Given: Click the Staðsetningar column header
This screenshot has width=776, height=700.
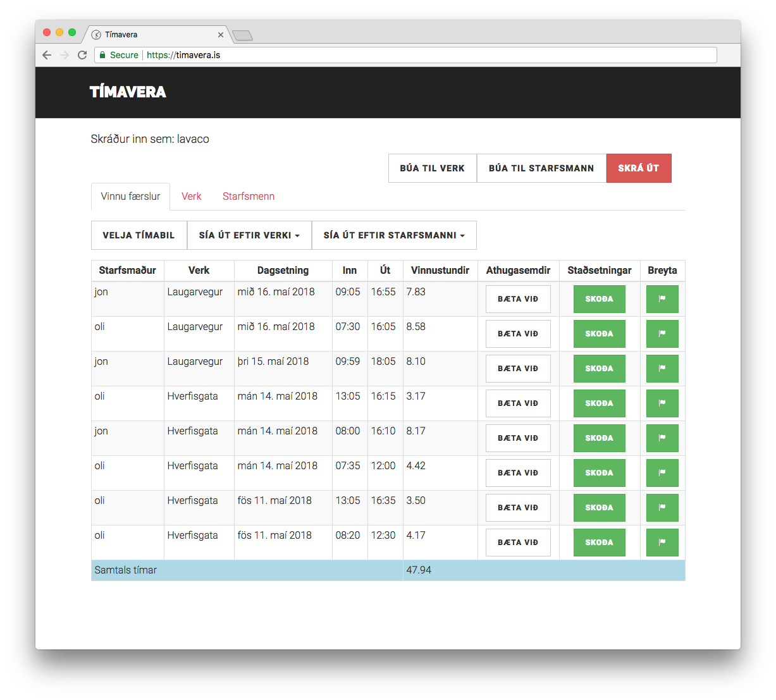Looking at the screenshot, I should [x=600, y=271].
